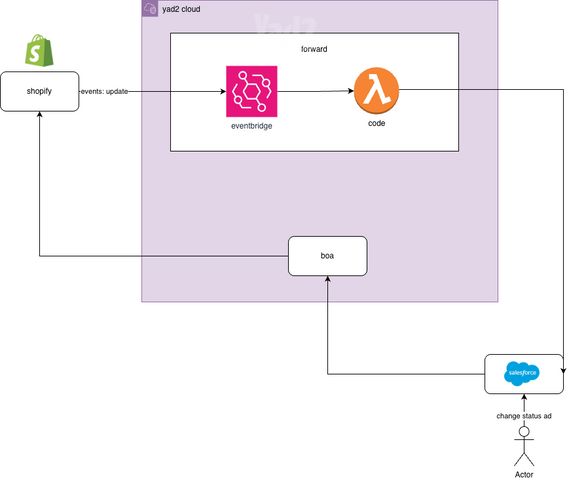This screenshot has width=569, height=480.
Task: Select the pink EventBridge icon
Action: [x=251, y=91]
